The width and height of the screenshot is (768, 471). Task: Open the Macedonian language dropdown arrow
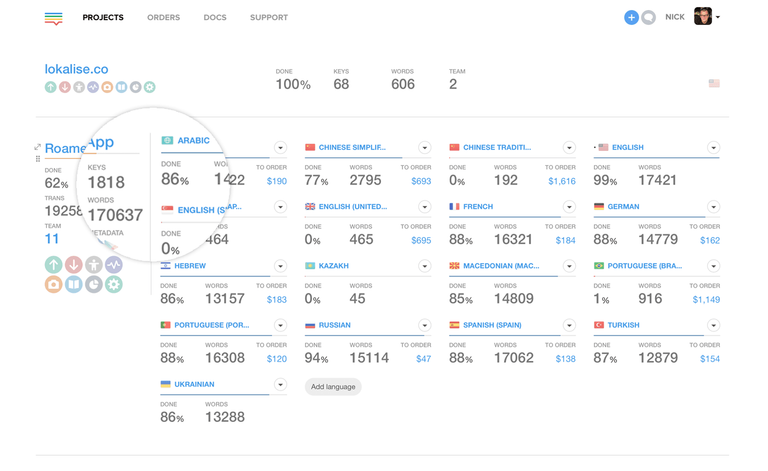(569, 266)
